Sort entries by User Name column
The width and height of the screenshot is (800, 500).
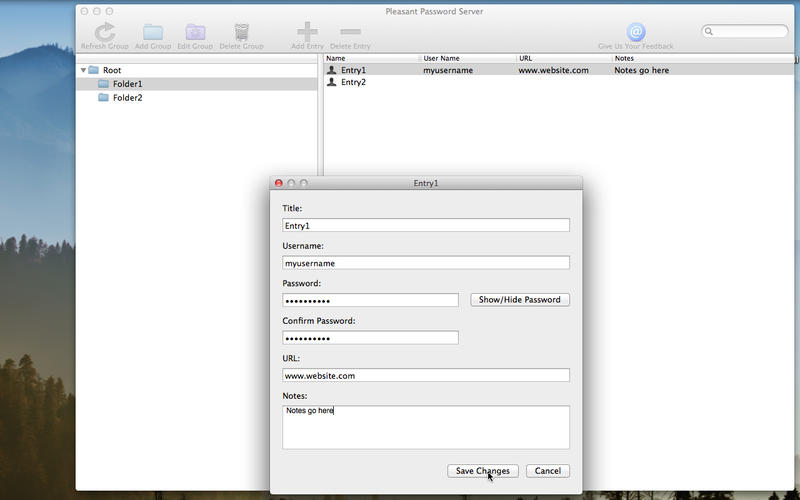(465, 59)
